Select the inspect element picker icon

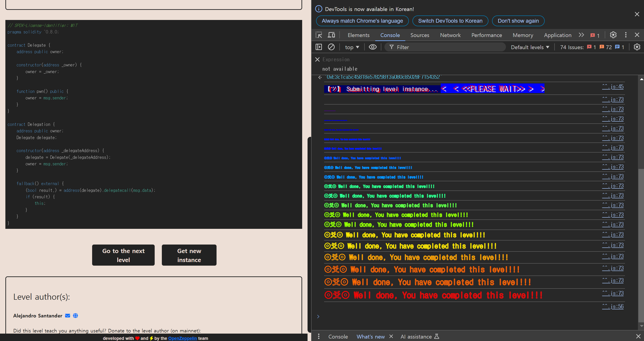tap(319, 35)
